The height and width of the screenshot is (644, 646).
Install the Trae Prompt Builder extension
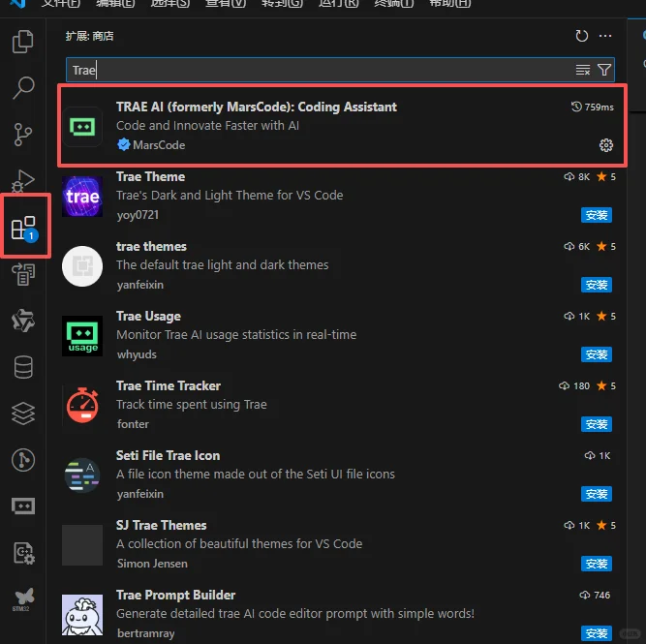click(x=597, y=633)
